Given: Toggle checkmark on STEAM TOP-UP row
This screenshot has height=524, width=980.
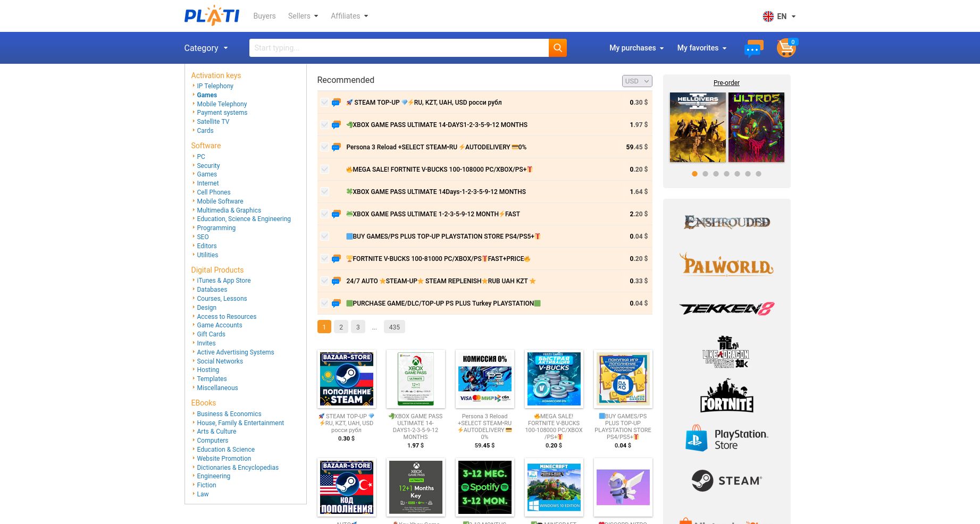Looking at the screenshot, I should (324, 103).
